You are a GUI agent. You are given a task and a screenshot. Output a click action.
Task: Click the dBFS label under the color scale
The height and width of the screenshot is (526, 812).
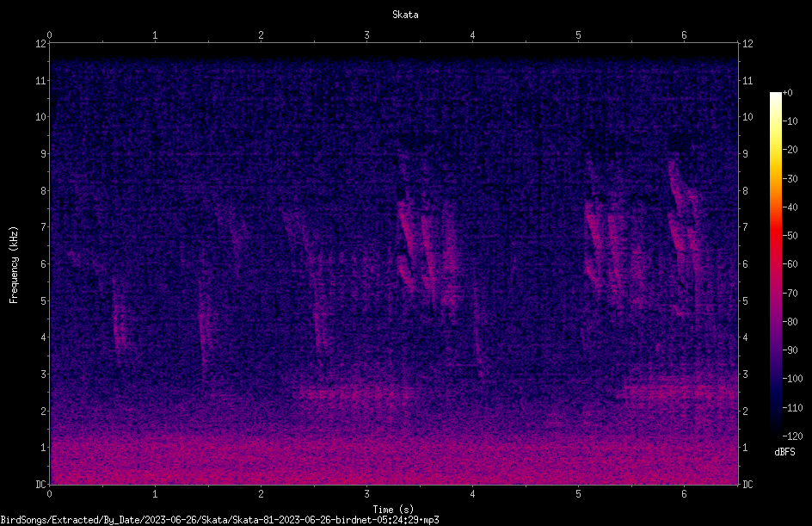[784, 452]
